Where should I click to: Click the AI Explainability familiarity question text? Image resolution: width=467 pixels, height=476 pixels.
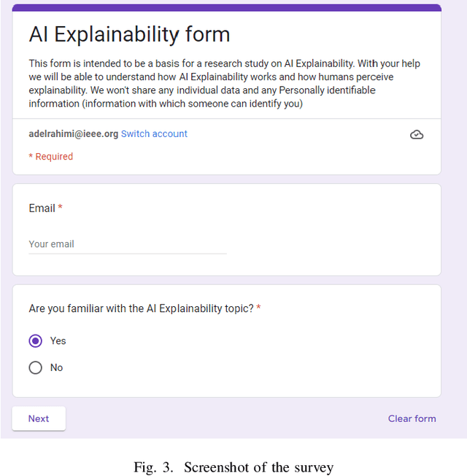[x=141, y=308]
